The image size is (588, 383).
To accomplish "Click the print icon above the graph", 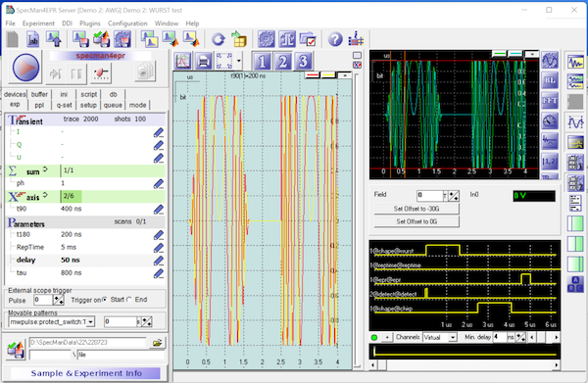I will pos(204,61).
